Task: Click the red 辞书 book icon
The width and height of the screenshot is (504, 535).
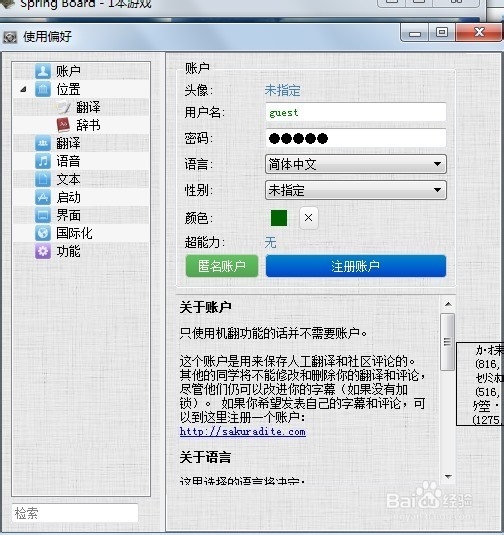Action: click(x=63, y=125)
